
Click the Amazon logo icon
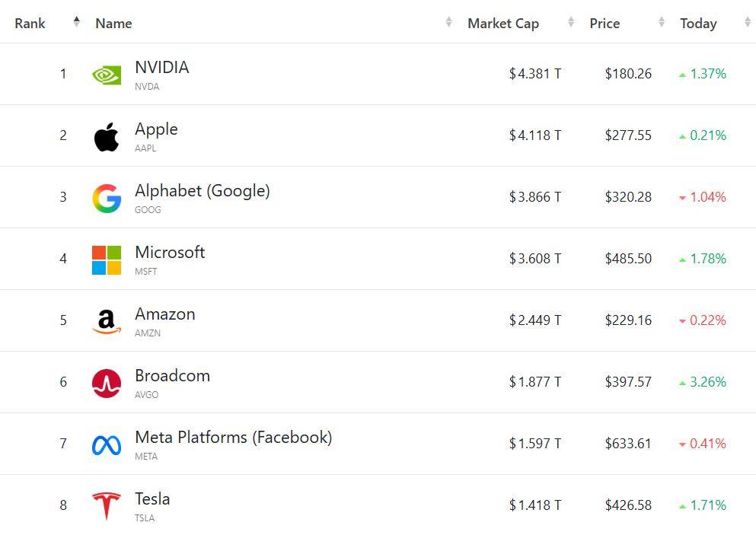[x=107, y=321]
